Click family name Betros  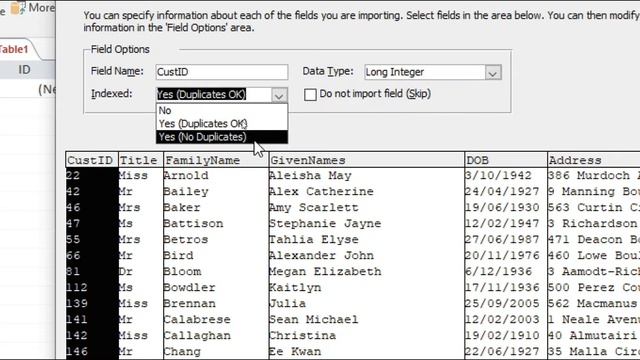(x=186, y=239)
